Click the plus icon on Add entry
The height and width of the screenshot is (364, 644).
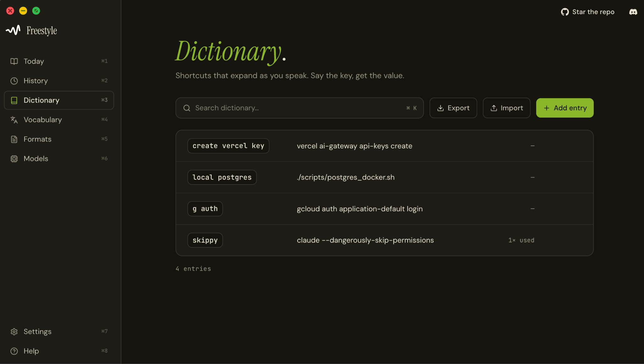[547, 108]
